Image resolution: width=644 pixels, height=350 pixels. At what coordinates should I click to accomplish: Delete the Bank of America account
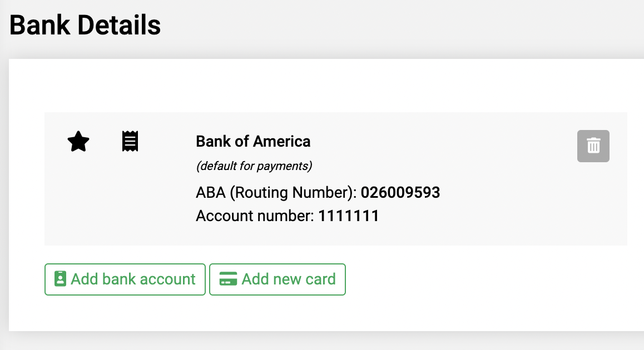[x=593, y=146]
